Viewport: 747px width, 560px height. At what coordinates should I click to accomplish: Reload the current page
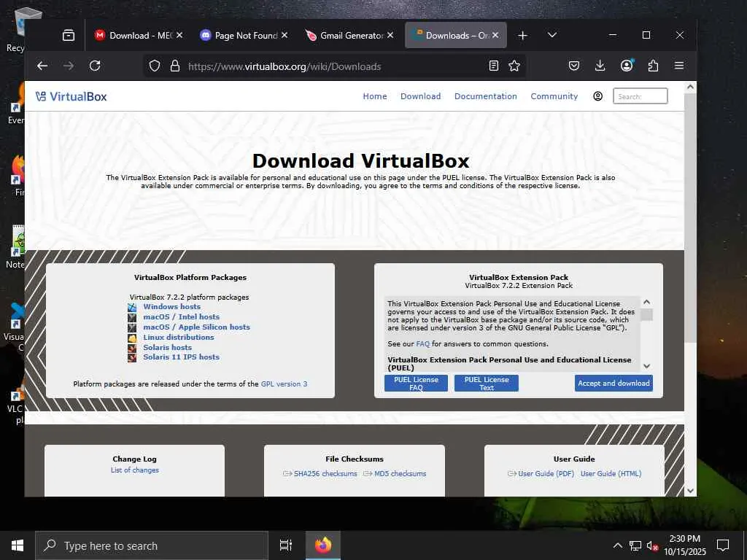[x=95, y=66]
